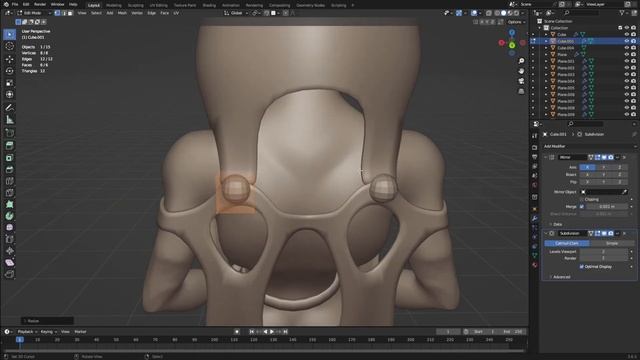Image resolution: width=640 pixels, height=360 pixels.
Task: Hide Cube.001 with its eye icon
Action: click(627, 41)
